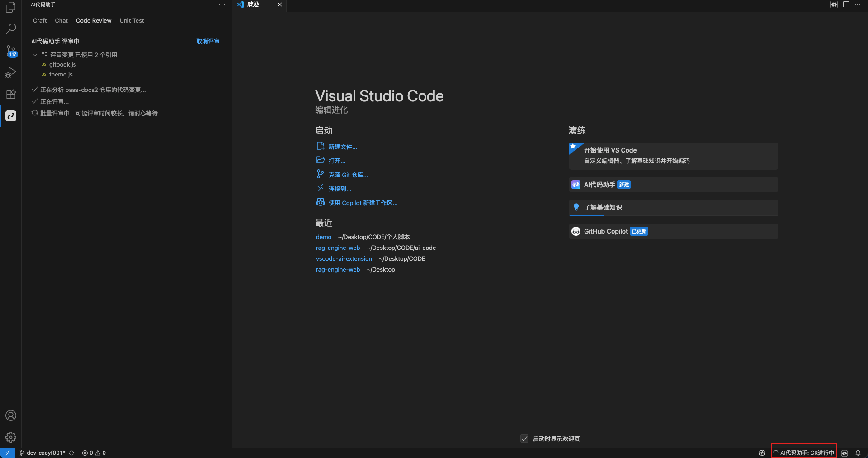
Task: Open the 开始使用 VS Code walkthrough
Action: coord(673,156)
